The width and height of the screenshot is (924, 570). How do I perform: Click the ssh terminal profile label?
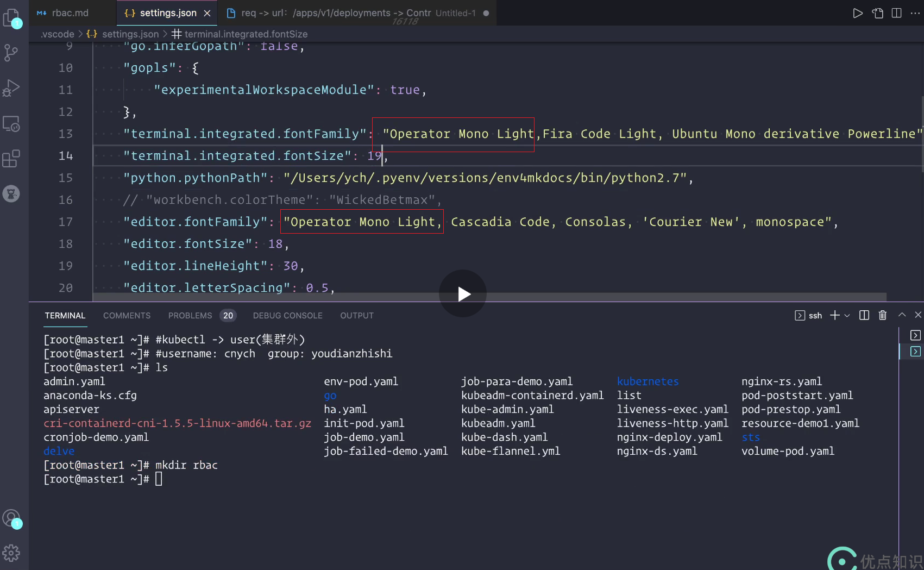(x=815, y=316)
